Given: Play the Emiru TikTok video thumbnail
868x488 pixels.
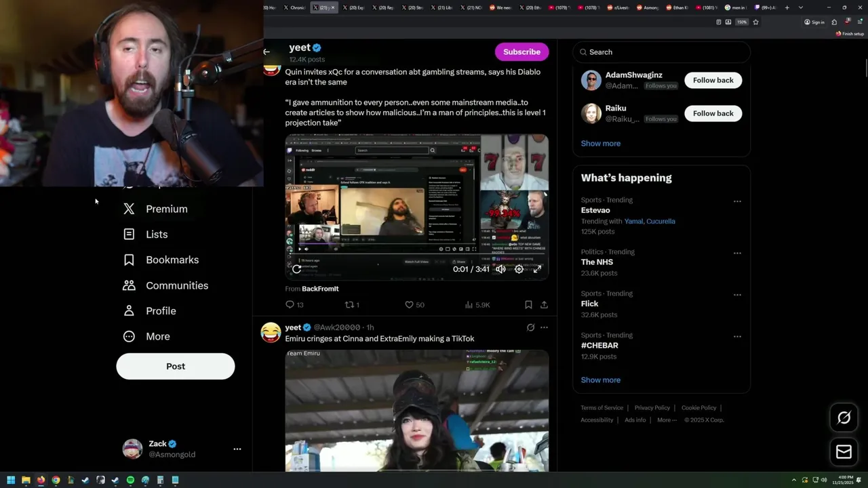Looking at the screenshot, I should [416, 410].
